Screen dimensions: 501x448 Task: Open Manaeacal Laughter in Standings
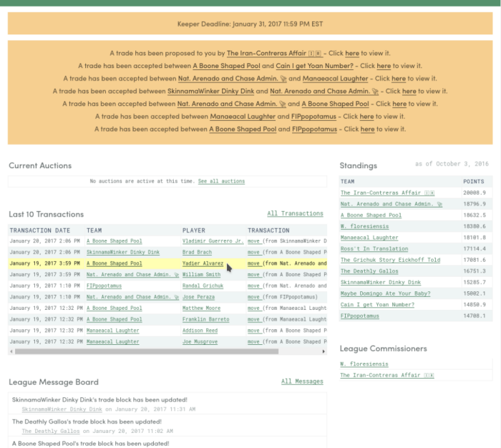coord(369,238)
